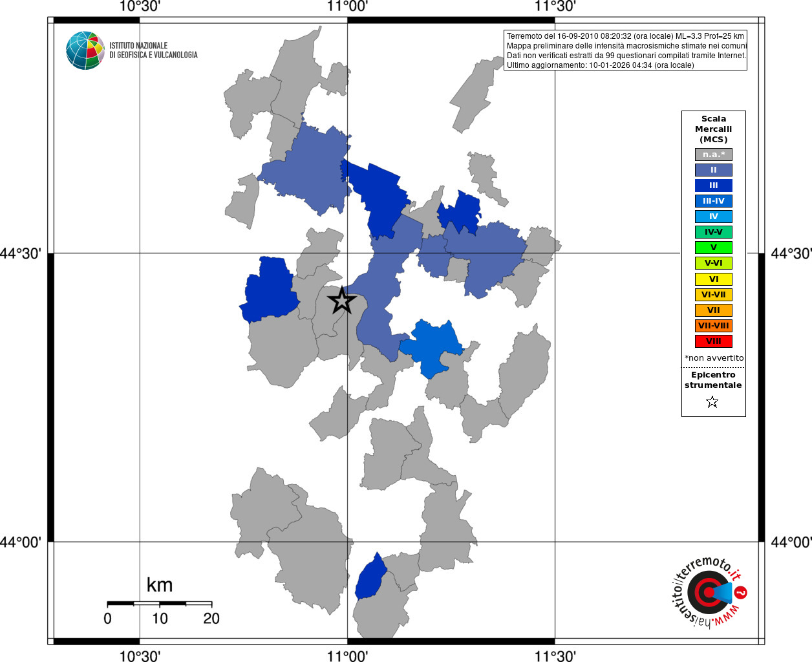Click the right 44°30' latitude label
This screenshot has width=812, height=662.
tap(791, 253)
